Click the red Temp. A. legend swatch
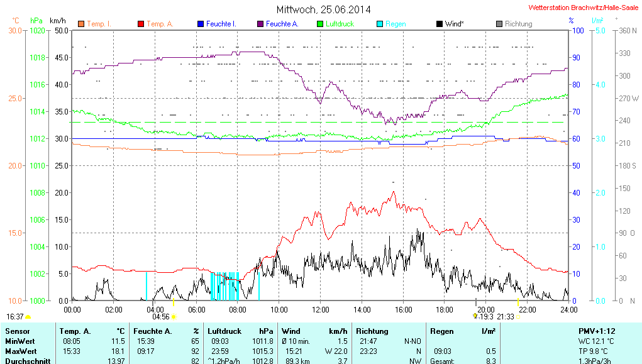 coord(141,24)
